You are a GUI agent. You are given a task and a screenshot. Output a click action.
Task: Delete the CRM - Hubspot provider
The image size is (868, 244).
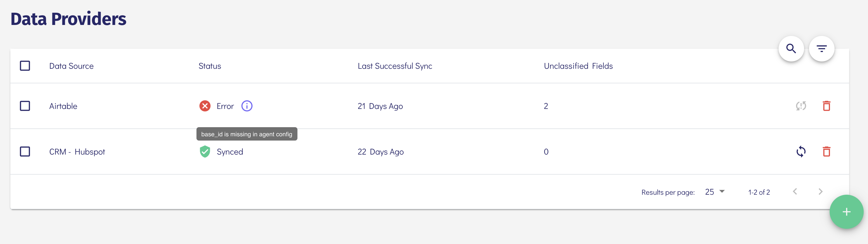coord(827,151)
